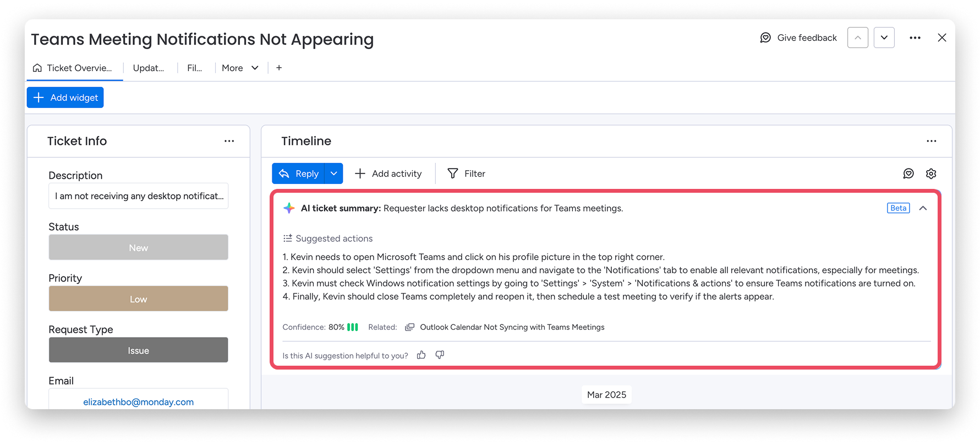
Task: Expand the More tabs dropdown
Action: click(x=240, y=68)
